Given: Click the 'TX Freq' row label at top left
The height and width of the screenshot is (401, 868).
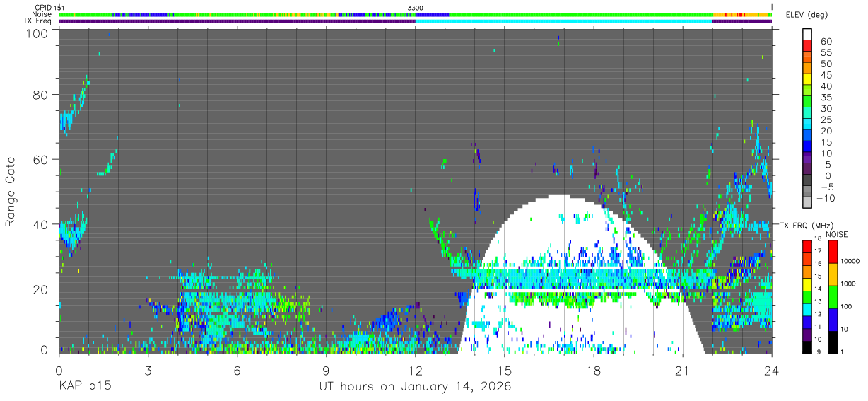Looking at the screenshot, I should [x=39, y=21].
